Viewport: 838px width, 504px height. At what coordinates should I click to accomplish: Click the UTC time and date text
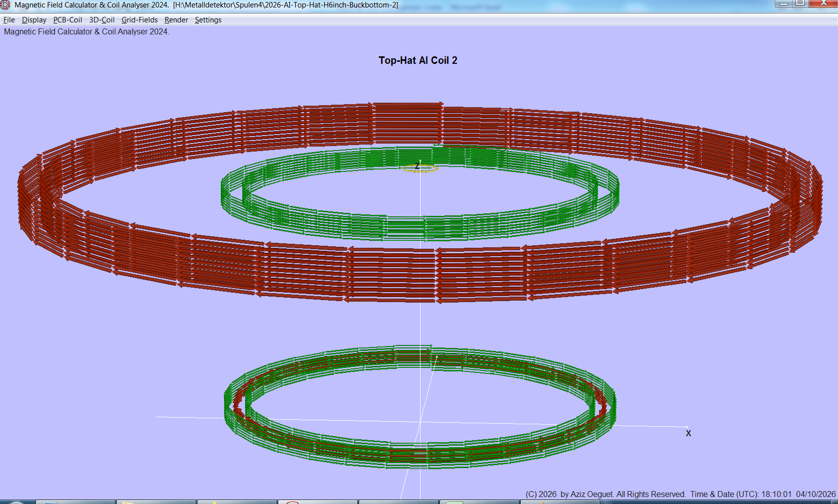[x=763, y=494]
